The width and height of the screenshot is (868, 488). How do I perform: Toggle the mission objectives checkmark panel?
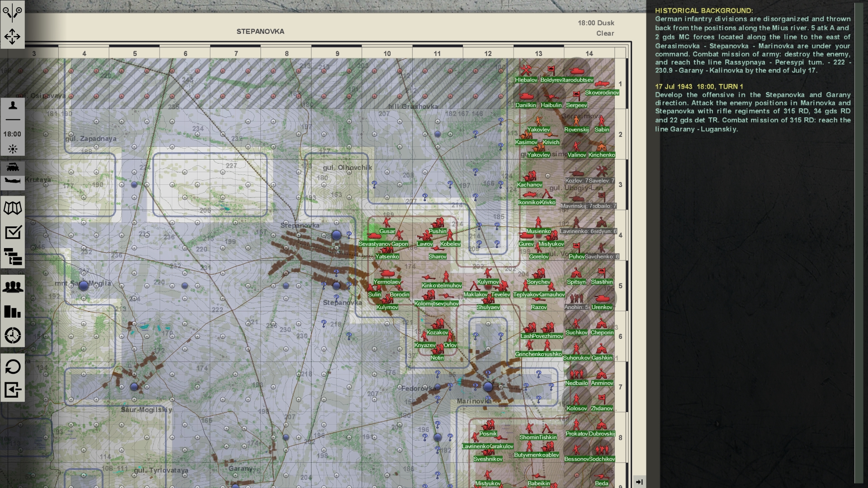pyautogui.click(x=13, y=233)
